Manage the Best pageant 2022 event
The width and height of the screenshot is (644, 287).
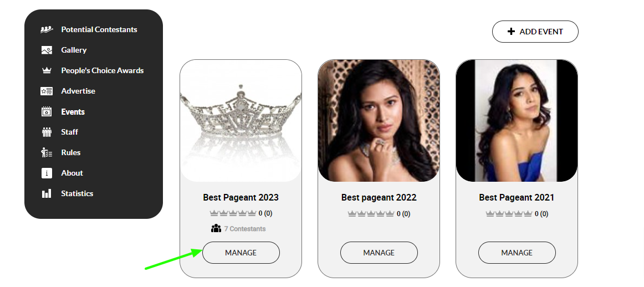[379, 253]
